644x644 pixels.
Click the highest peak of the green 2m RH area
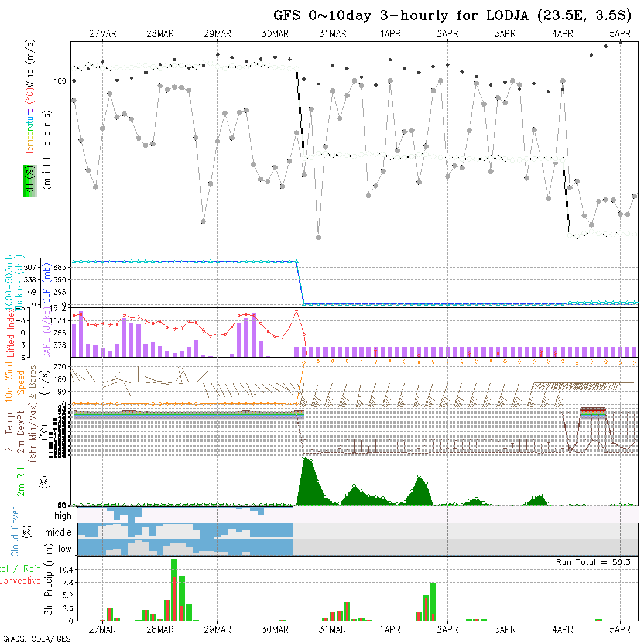point(306,463)
